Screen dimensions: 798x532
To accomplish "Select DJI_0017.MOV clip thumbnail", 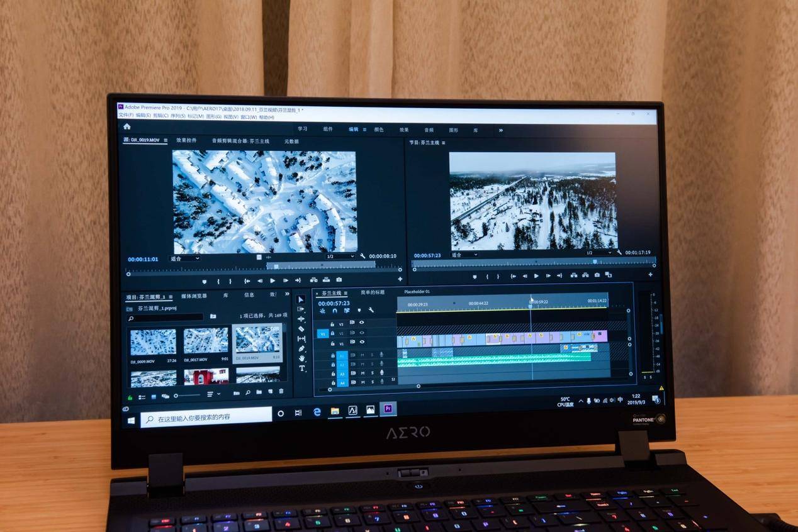I will click(206, 340).
